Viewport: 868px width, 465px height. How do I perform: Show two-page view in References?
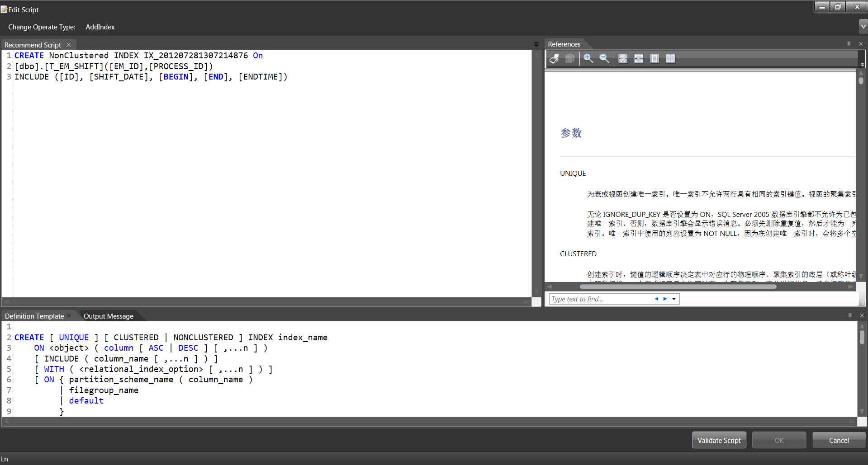click(x=670, y=59)
